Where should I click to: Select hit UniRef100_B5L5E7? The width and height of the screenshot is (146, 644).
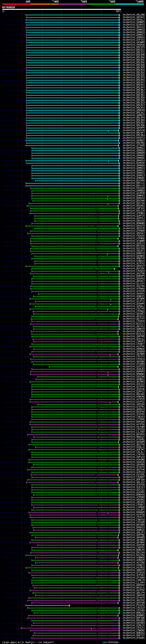[134, 90]
